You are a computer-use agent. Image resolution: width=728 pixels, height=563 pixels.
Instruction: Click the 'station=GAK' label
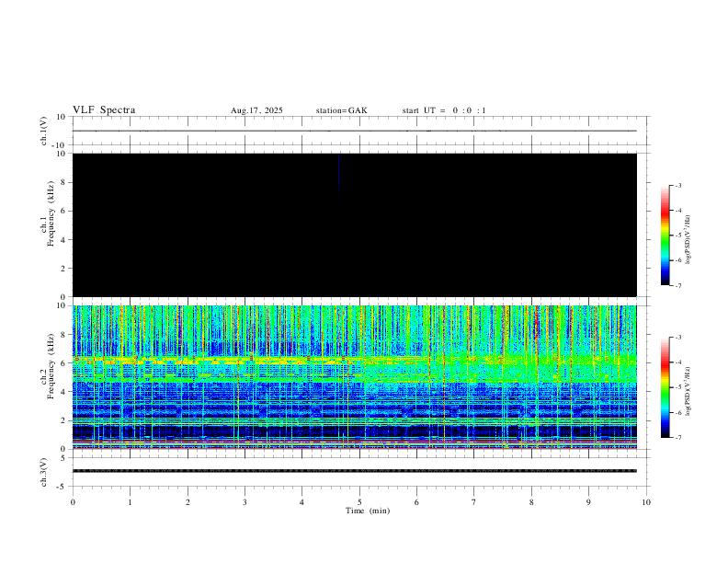(x=341, y=110)
